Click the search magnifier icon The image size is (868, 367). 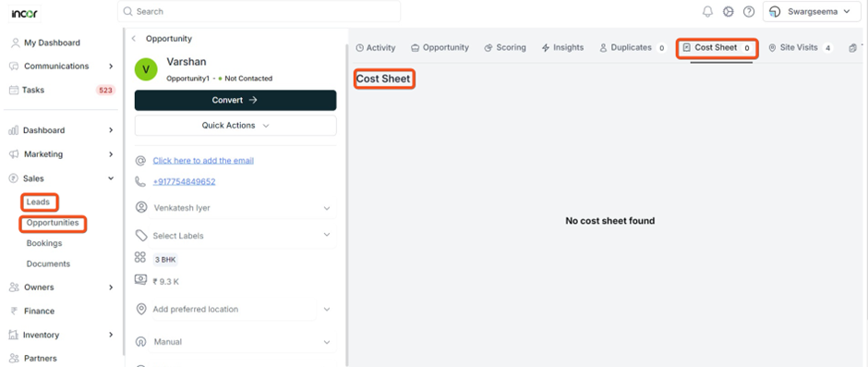127,12
